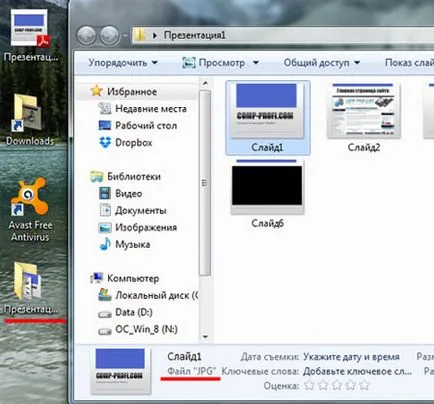Click the Показ слайдов toolbar button

point(409,63)
